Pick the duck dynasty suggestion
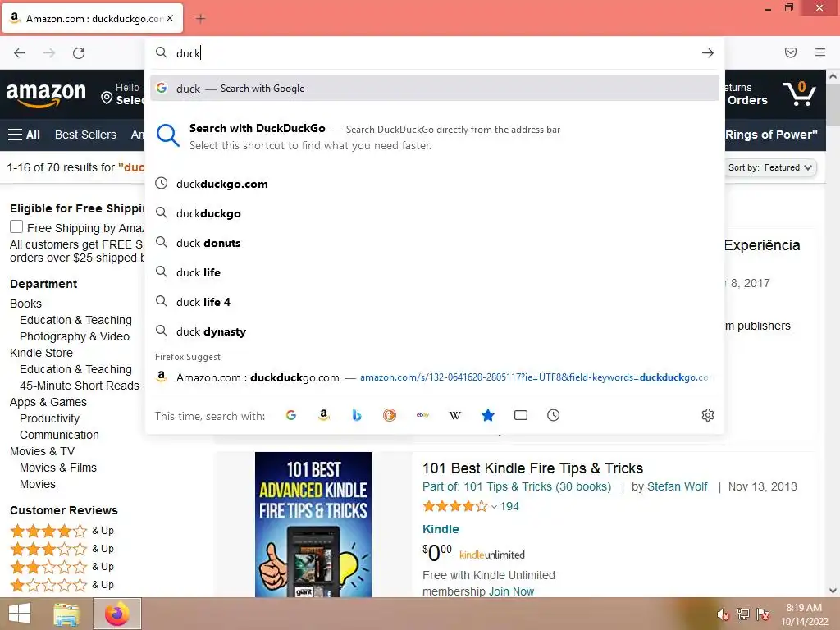 pos(435,331)
